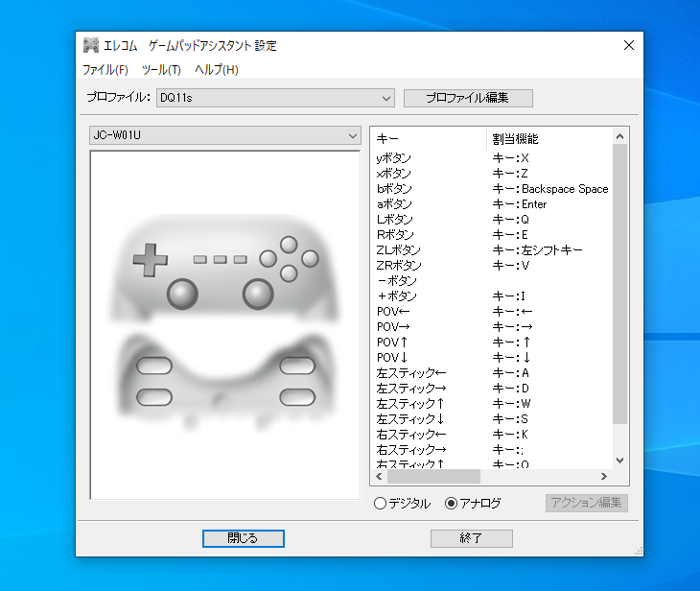Select the ZLボタン row
Viewport: 700px width, 591px height.
492,250
